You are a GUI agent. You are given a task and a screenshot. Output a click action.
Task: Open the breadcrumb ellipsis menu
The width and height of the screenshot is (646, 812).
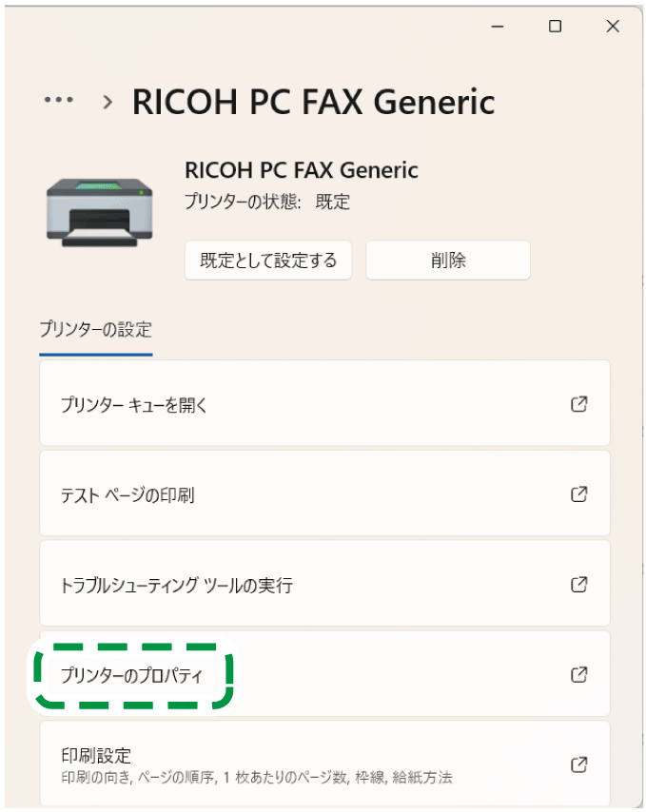coord(59,99)
